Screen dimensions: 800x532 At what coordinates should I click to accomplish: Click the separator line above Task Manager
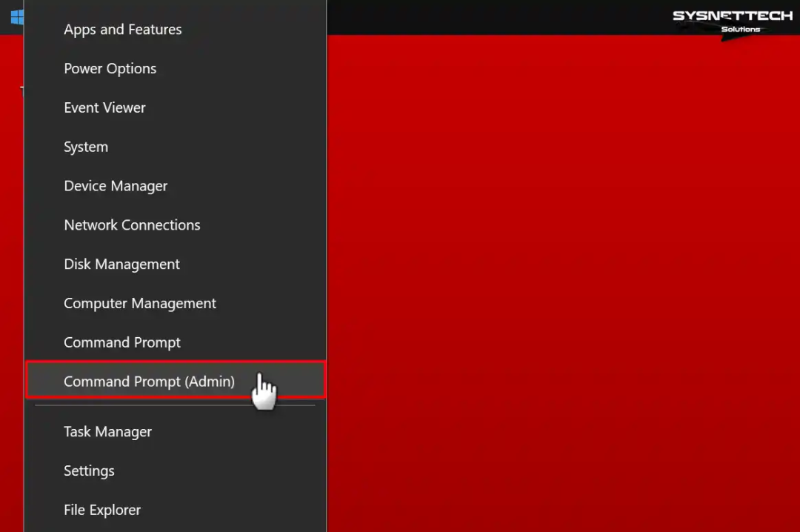(175, 405)
